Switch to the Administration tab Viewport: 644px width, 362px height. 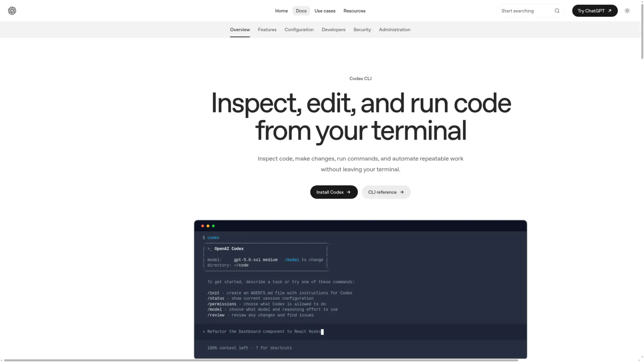click(x=394, y=30)
